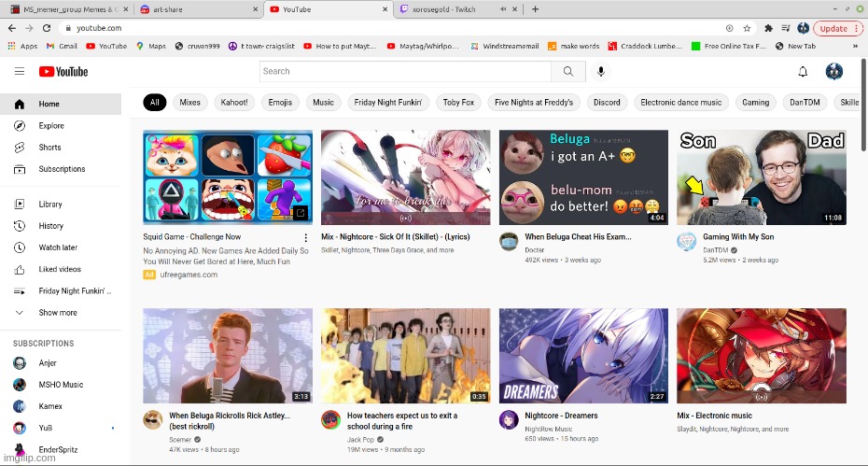The height and width of the screenshot is (466, 868).
Task: Click the Chrome Update button
Action: click(x=838, y=28)
